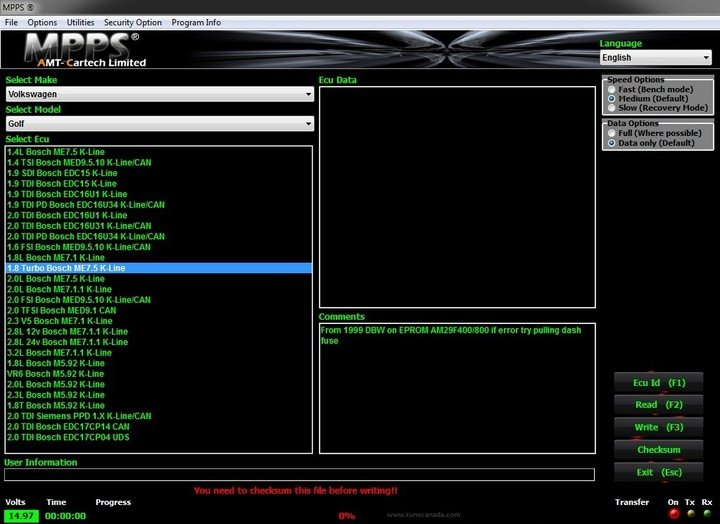Enable Full (Where possible) data option
This screenshot has height=524, width=720.
(611, 133)
